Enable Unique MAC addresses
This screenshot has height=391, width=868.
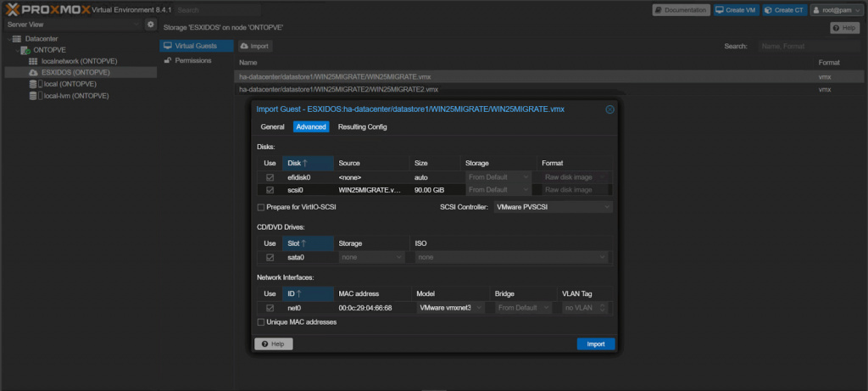coord(261,321)
